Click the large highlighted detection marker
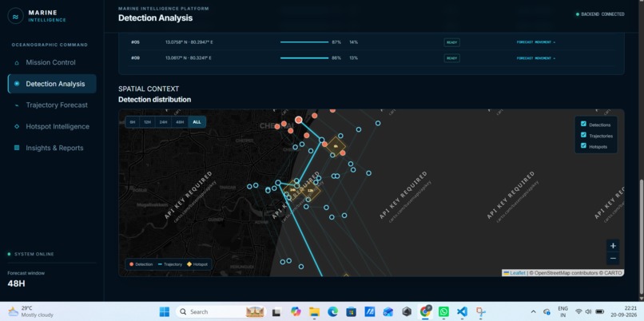 point(299,120)
